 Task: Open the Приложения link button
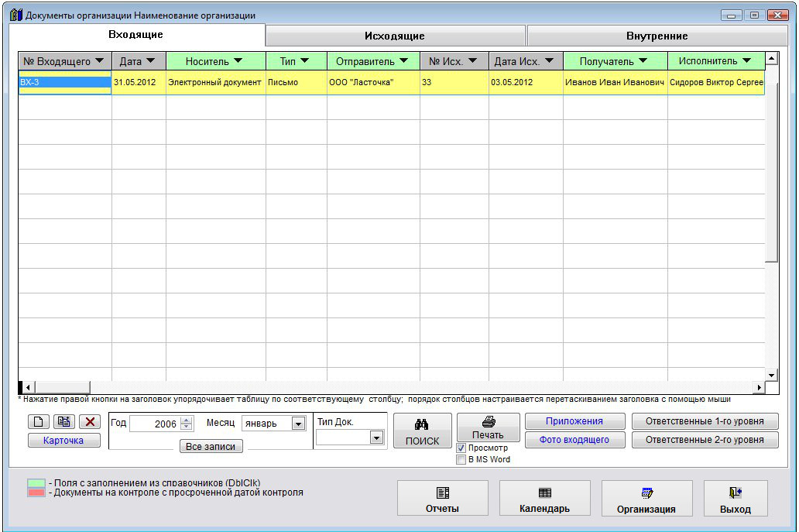tap(574, 421)
